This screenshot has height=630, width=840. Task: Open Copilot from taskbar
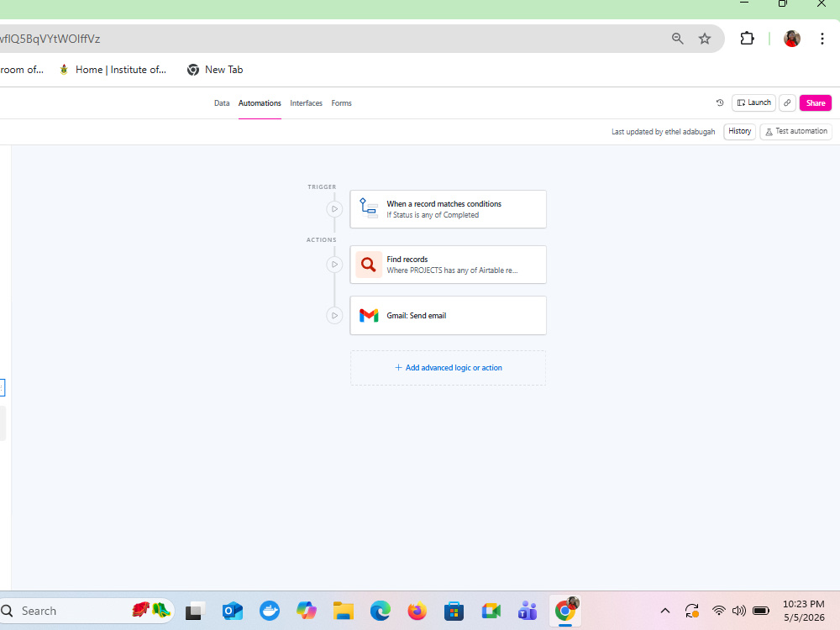coord(307,611)
